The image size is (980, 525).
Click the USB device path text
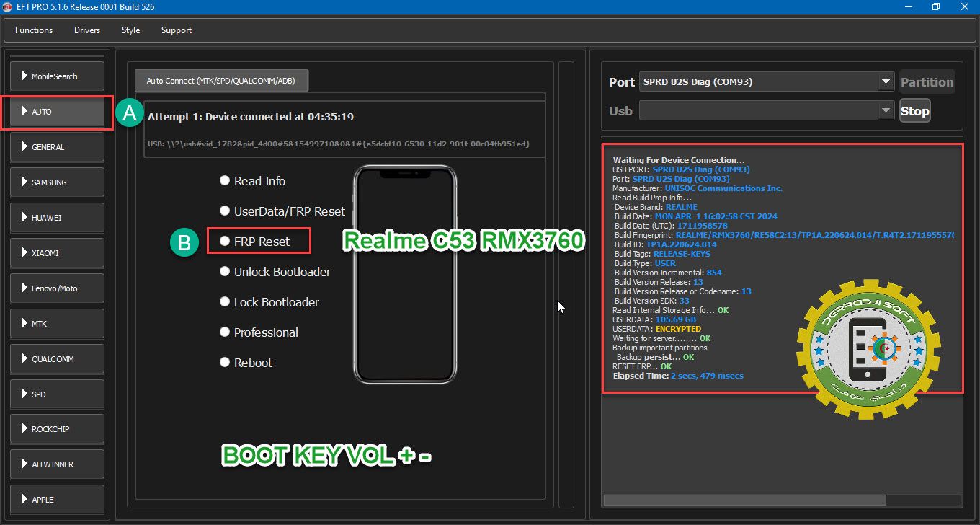pyautogui.click(x=339, y=144)
